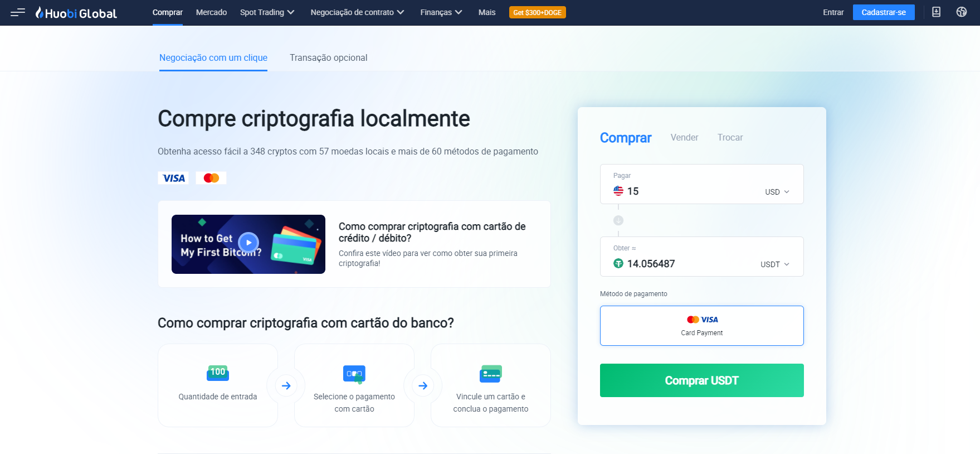This screenshot has width=980, height=454.
Task: Open the Comprar nav item
Action: [x=168, y=12]
